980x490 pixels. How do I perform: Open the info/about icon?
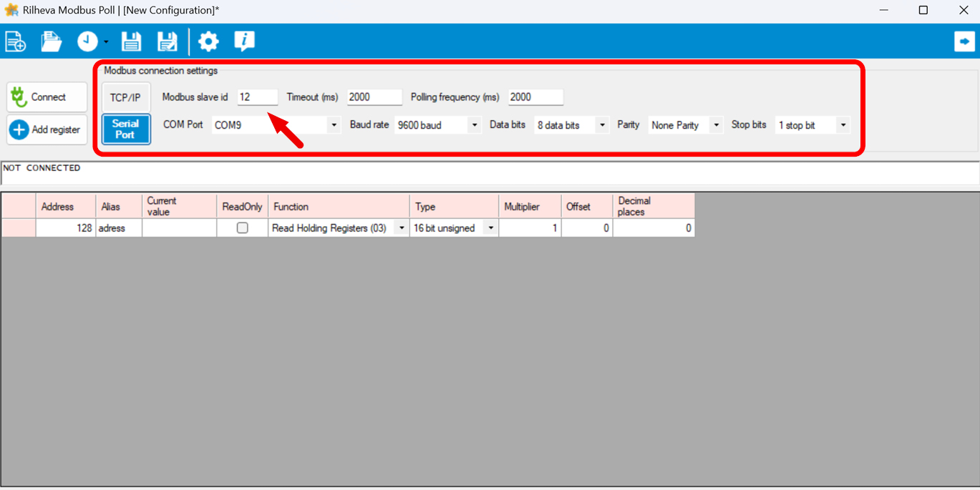[244, 41]
